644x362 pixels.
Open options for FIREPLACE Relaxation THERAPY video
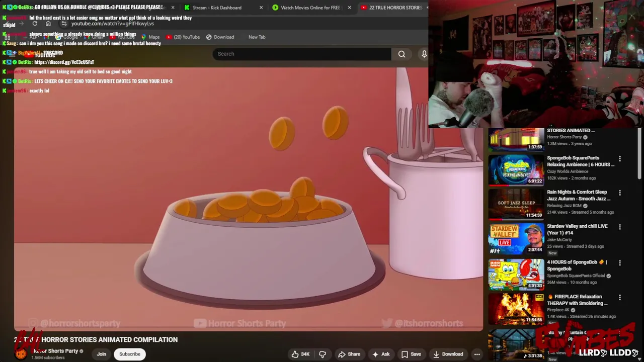click(x=620, y=298)
